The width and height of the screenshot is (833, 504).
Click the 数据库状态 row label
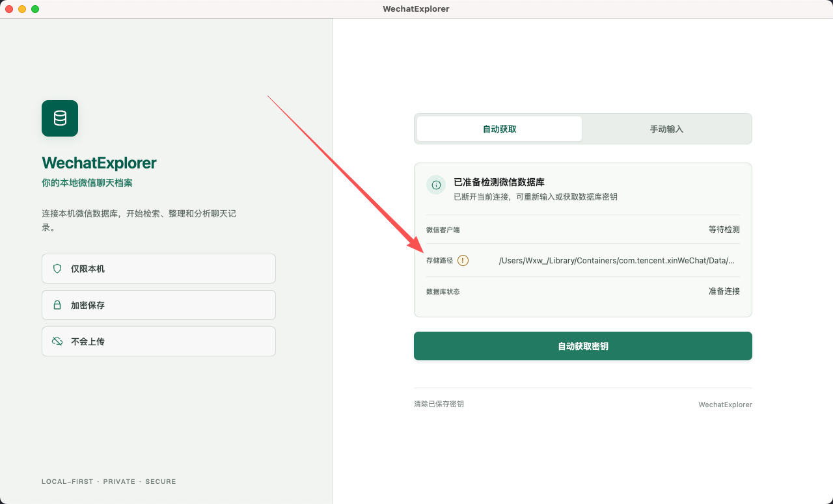point(443,292)
